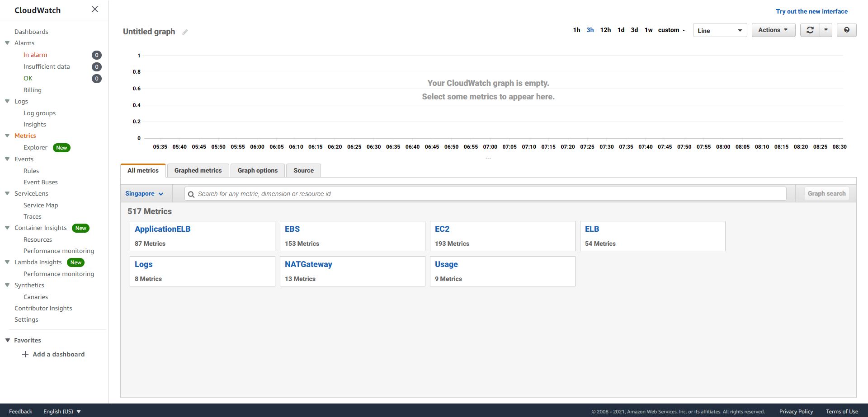
Task: Click the Graph search button
Action: click(826, 194)
